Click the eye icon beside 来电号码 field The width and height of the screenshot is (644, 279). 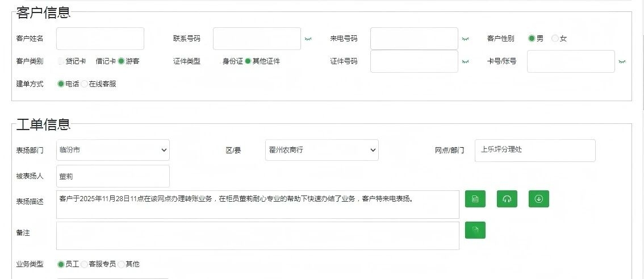465,39
